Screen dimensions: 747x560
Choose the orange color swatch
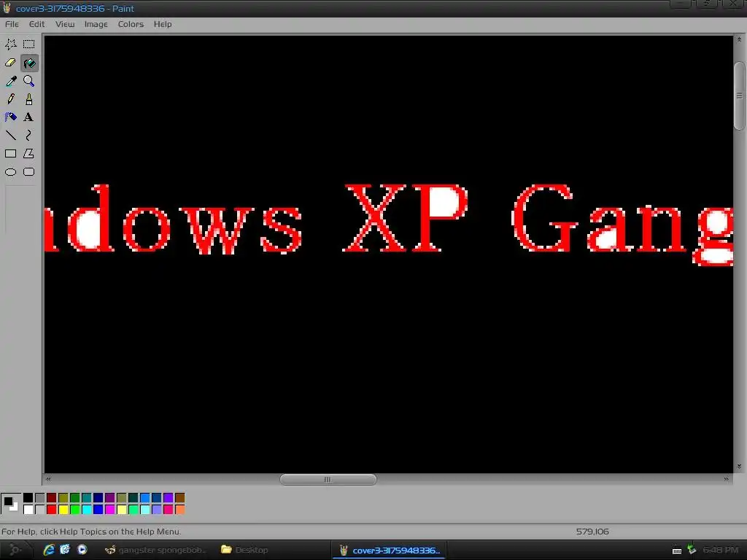(x=179, y=510)
